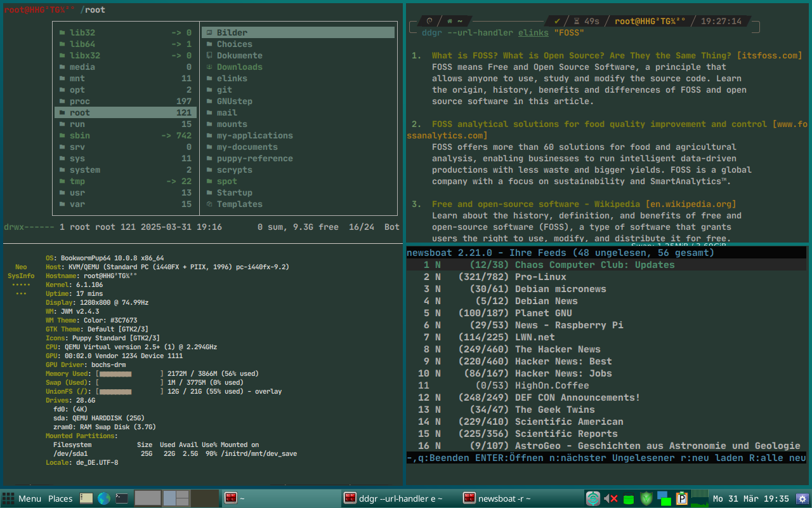Select the Bilder folder in file list

(298, 32)
